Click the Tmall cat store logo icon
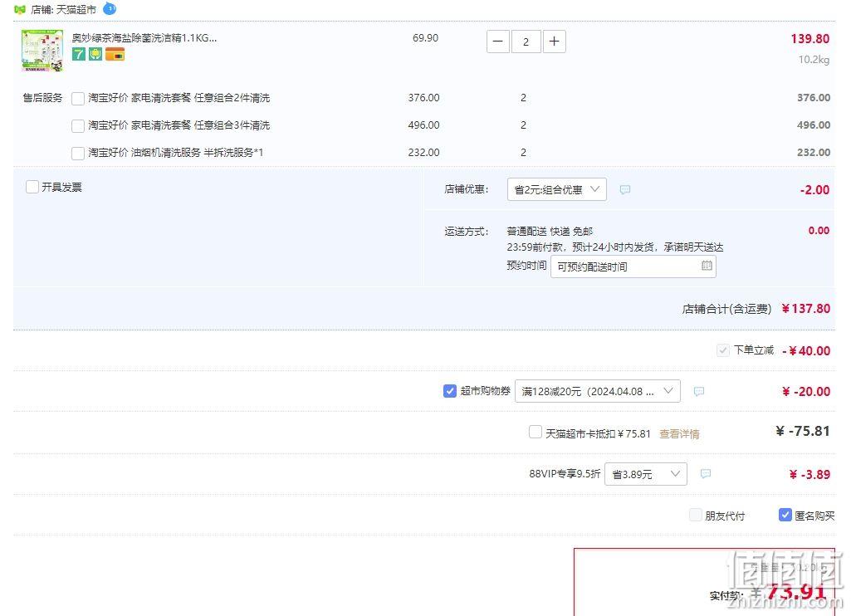Image resolution: width=851 pixels, height=616 pixels. click(20, 9)
